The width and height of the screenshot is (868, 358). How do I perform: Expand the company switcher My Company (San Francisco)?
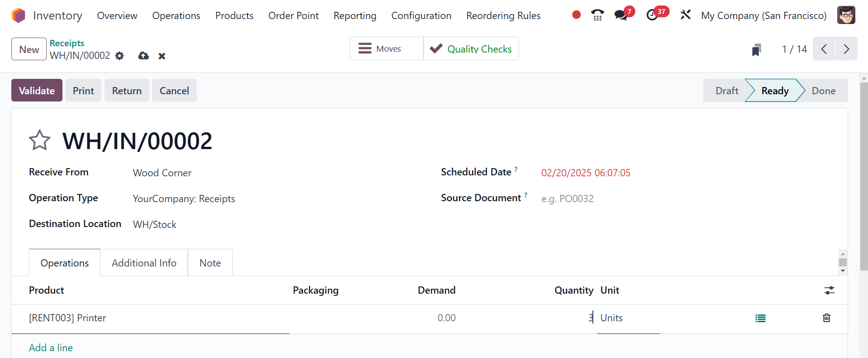click(763, 16)
